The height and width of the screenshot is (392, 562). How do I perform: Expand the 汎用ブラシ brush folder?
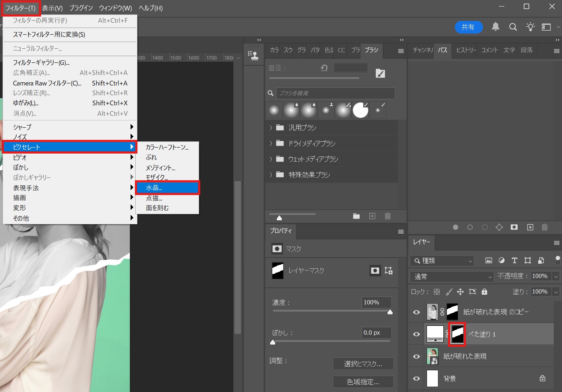[x=271, y=128]
